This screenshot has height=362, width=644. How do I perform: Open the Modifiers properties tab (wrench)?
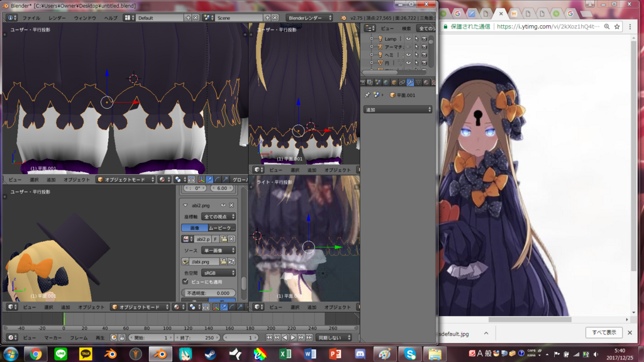410,82
